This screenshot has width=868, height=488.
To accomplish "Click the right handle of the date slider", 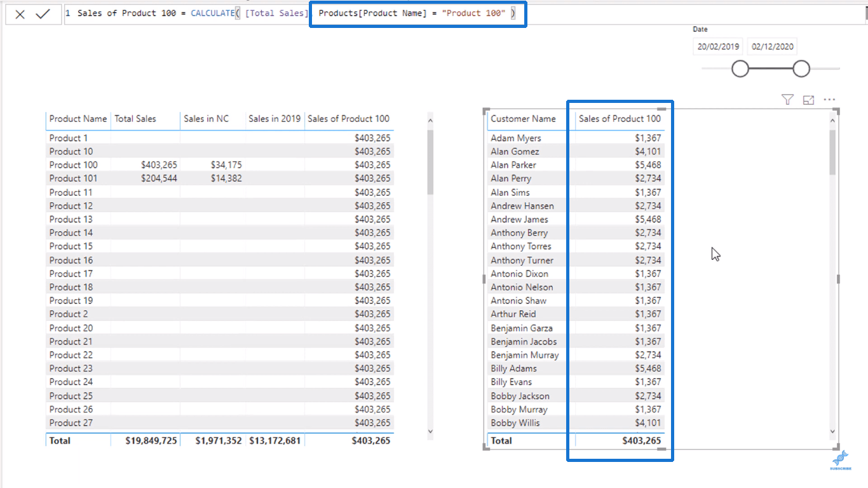I will point(801,69).
